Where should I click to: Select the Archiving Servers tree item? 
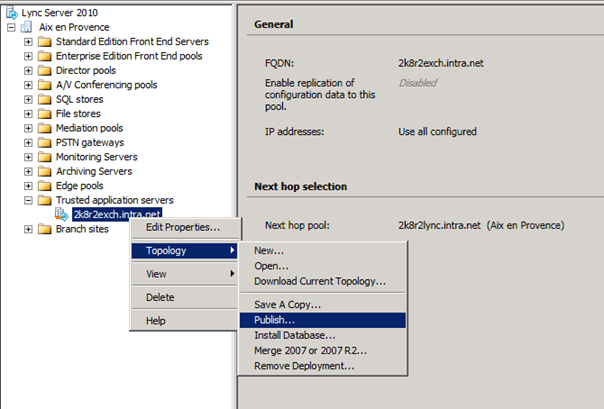tap(93, 172)
